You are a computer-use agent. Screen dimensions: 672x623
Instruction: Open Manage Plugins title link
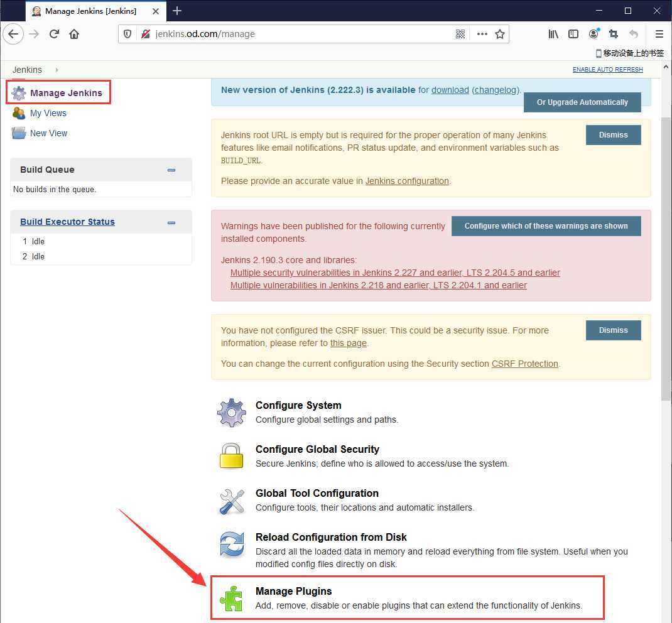[x=293, y=592]
